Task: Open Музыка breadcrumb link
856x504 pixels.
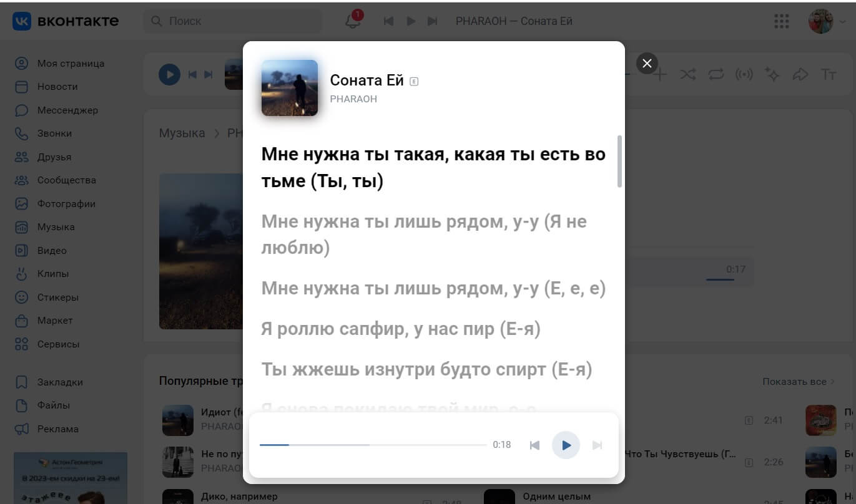Action: [182, 133]
